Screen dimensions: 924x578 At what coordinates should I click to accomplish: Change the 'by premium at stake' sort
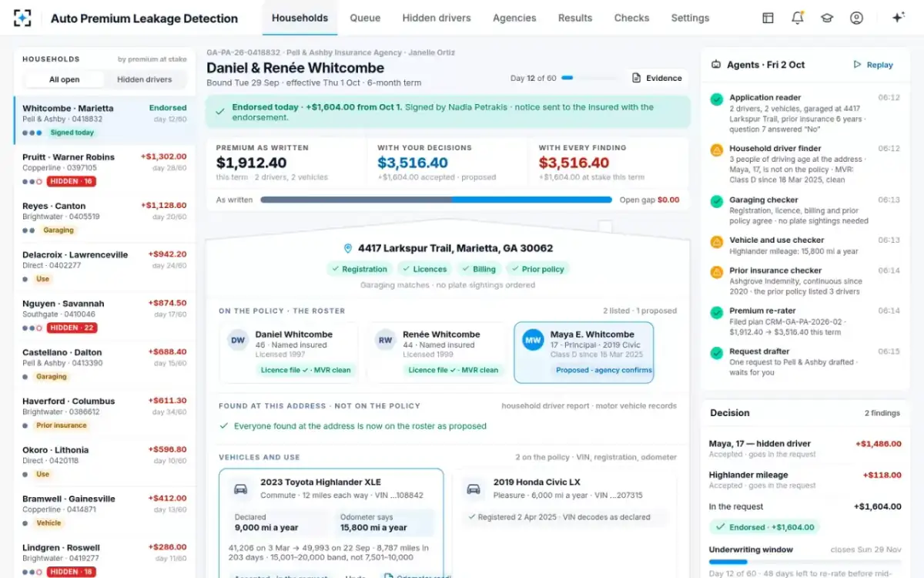[152, 59]
